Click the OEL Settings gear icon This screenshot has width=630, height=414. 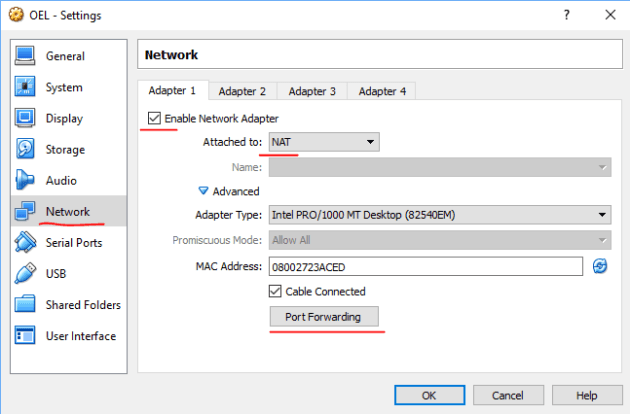16,15
